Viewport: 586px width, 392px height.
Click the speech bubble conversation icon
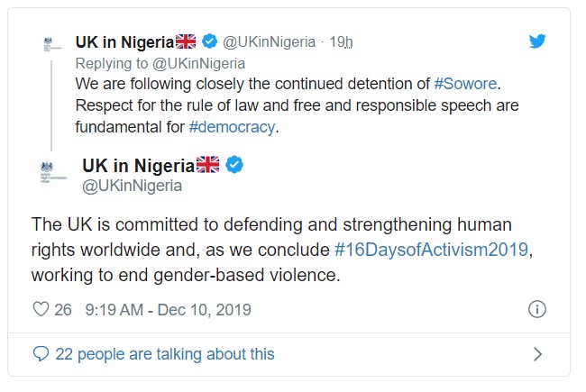pyautogui.click(x=41, y=354)
